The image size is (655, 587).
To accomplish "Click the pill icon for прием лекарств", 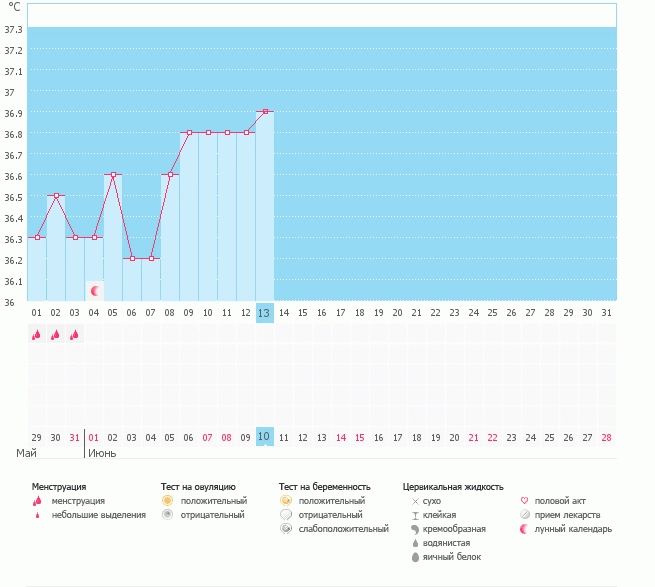I will tap(526, 515).
